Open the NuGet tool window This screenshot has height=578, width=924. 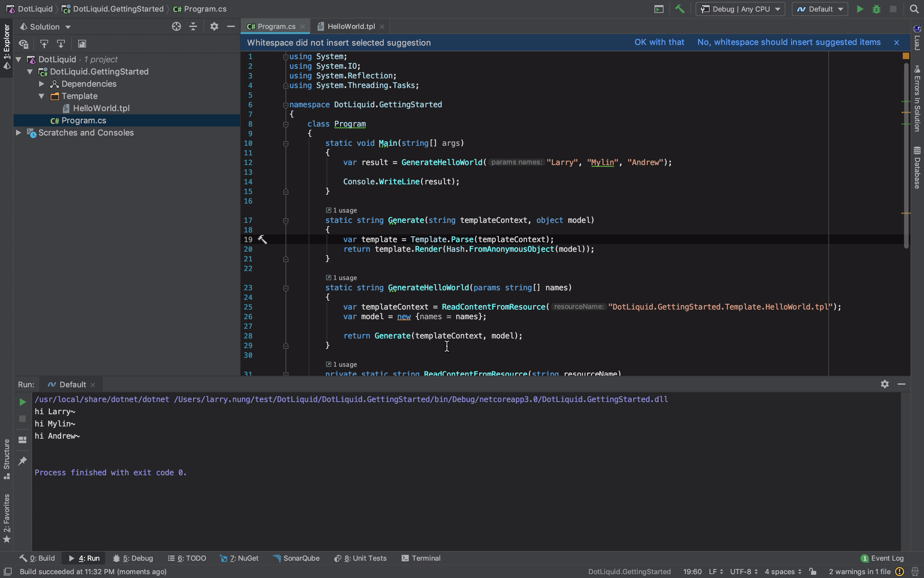239,558
